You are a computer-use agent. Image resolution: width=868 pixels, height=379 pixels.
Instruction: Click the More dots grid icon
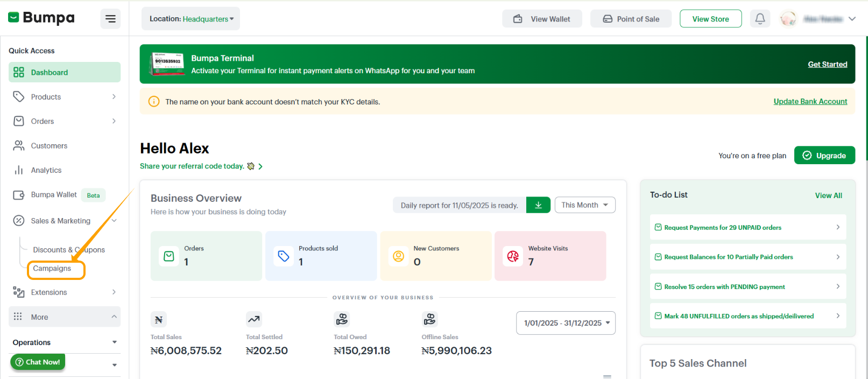click(x=18, y=316)
